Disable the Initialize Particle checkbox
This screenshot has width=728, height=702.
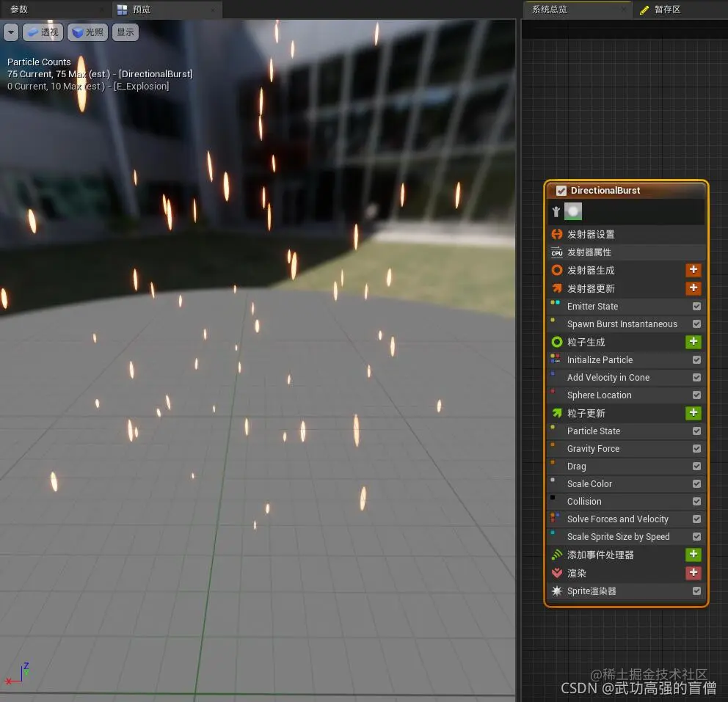click(696, 359)
